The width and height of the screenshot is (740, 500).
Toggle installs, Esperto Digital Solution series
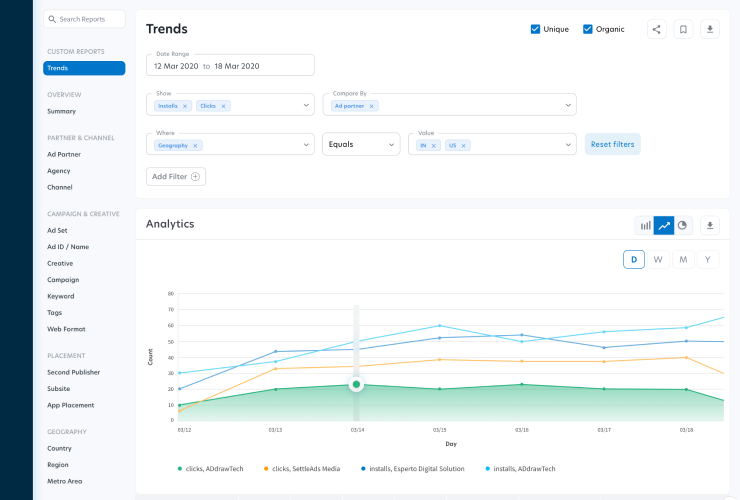click(412, 469)
